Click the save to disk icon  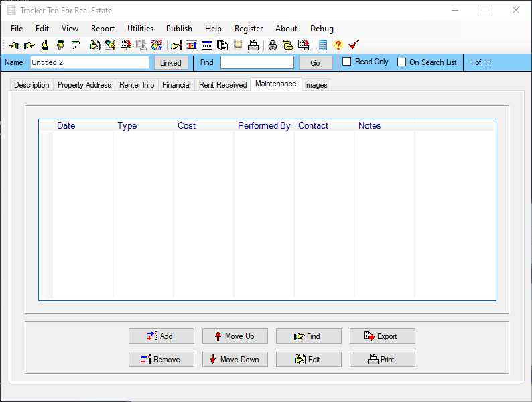[304, 45]
